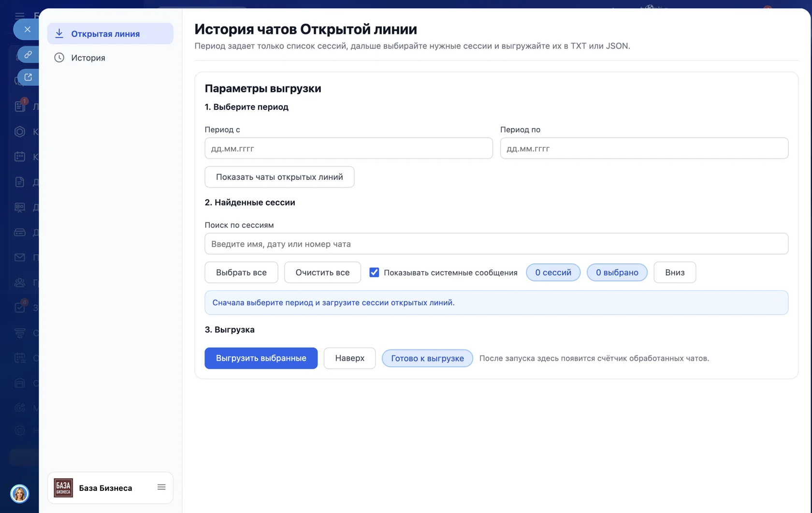Click the background news feed icon with red badge
Image resolution: width=812 pixels, height=513 pixels.
tap(20, 106)
